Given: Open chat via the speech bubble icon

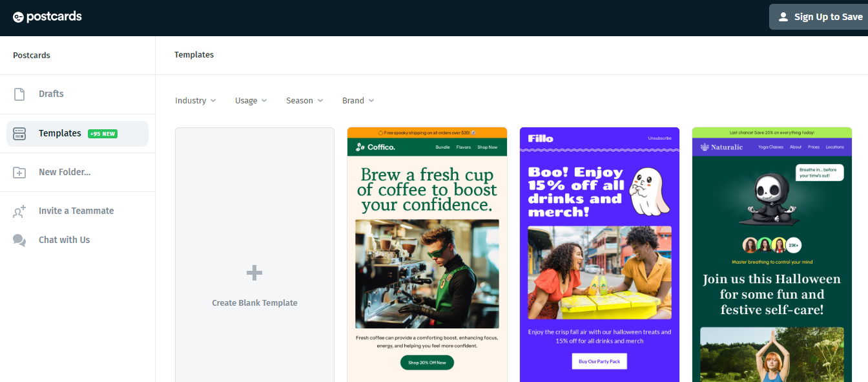Looking at the screenshot, I should pyautogui.click(x=19, y=239).
